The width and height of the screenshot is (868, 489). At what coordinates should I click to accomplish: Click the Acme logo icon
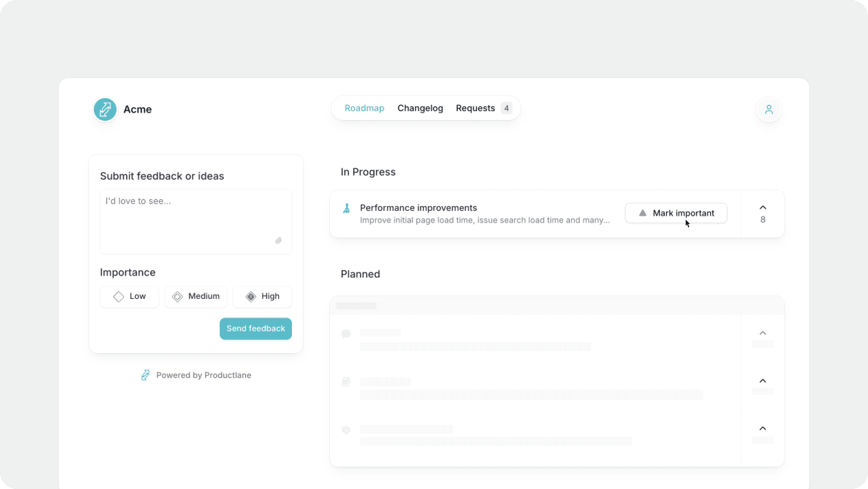coord(105,109)
